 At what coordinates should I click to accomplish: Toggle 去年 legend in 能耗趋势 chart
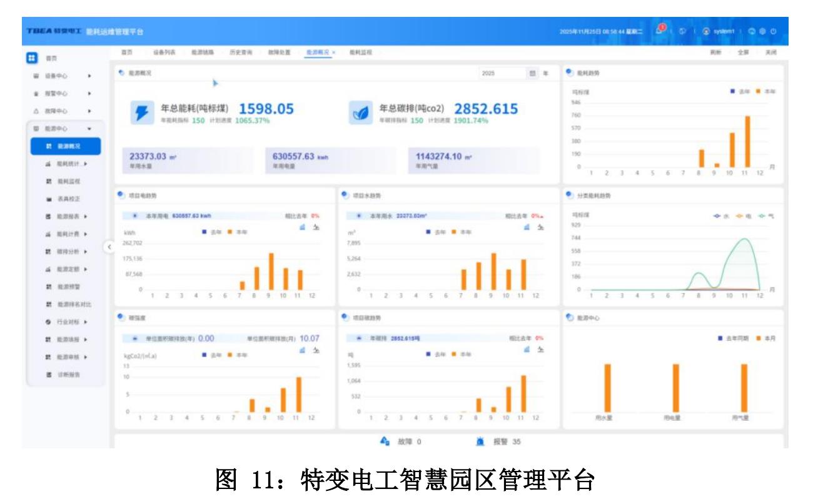(741, 91)
